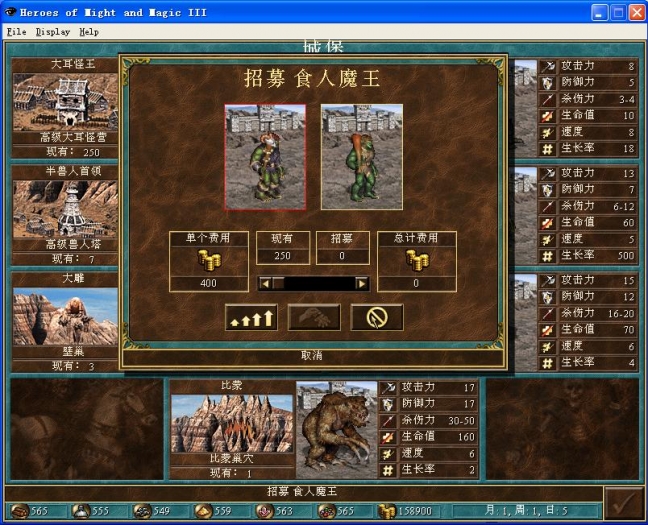Click the 取消 status text in dialog
This screenshot has width=648, height=525.
[x=312, y=355]
